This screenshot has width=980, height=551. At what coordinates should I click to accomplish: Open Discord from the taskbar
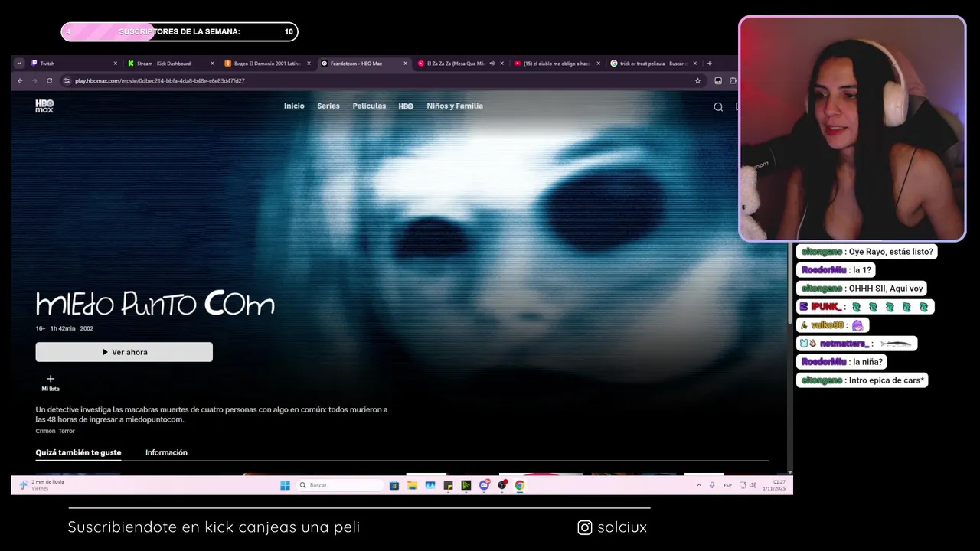(484, 485)
